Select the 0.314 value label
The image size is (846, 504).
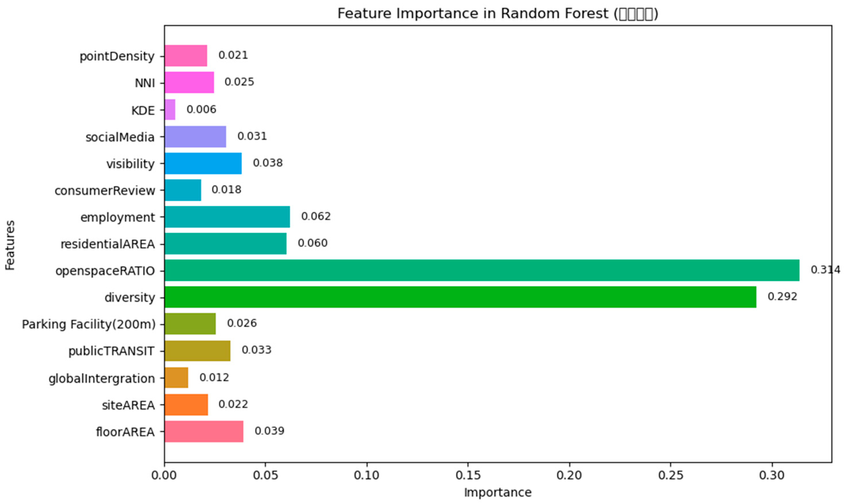(x=826, y=270)
